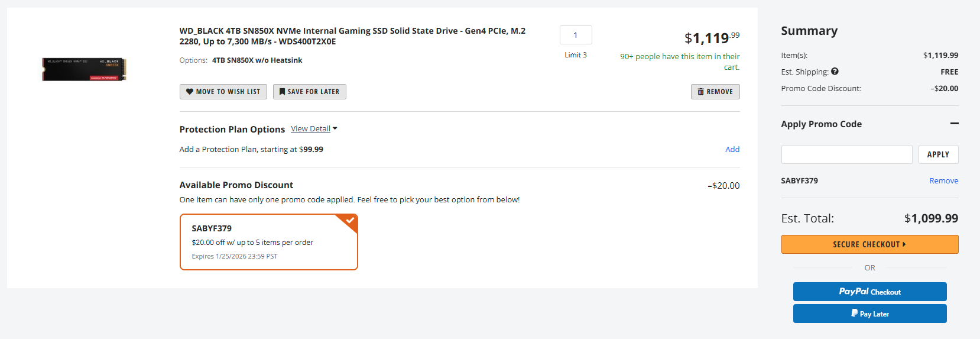Viewport: 980px width, 339px height.
Task: Add a Protection Plan via Add link
Action: [x=732, y=150]
